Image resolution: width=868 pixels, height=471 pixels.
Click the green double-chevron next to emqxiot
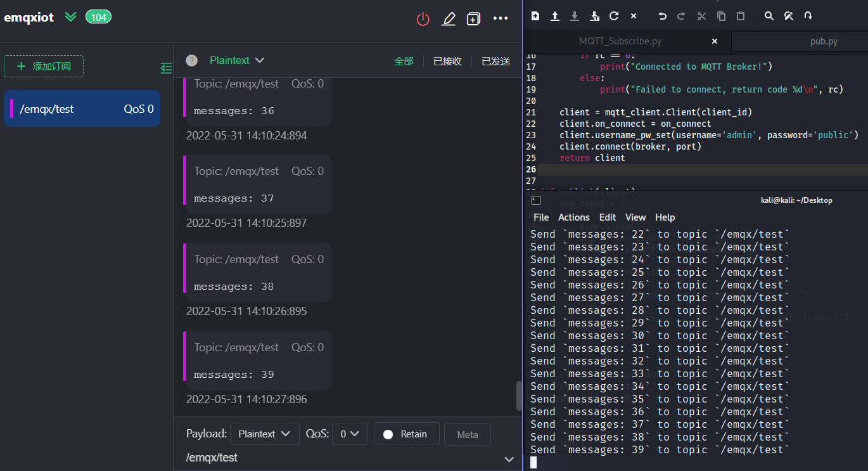point(71,17)
